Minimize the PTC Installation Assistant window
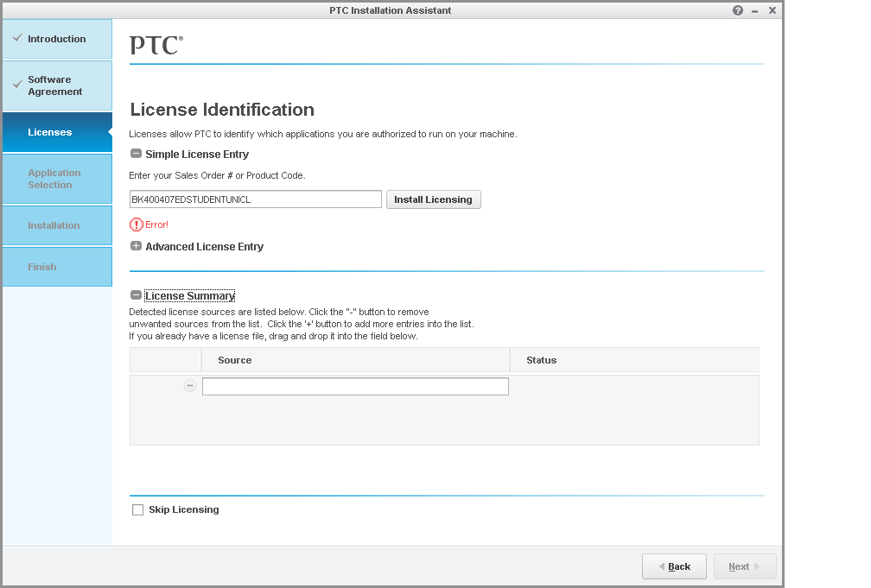The height and width of the screenshot is (588, 871). (x=754, y=11)
